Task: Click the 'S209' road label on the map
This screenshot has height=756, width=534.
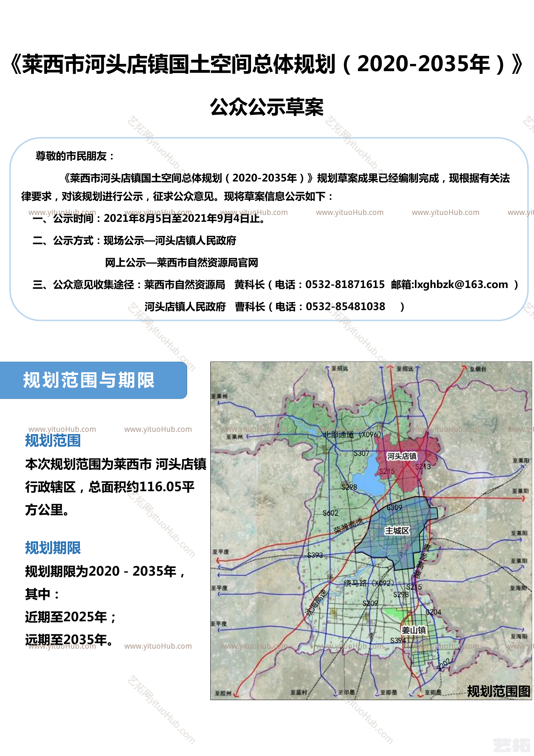Action: pos(370,603)
